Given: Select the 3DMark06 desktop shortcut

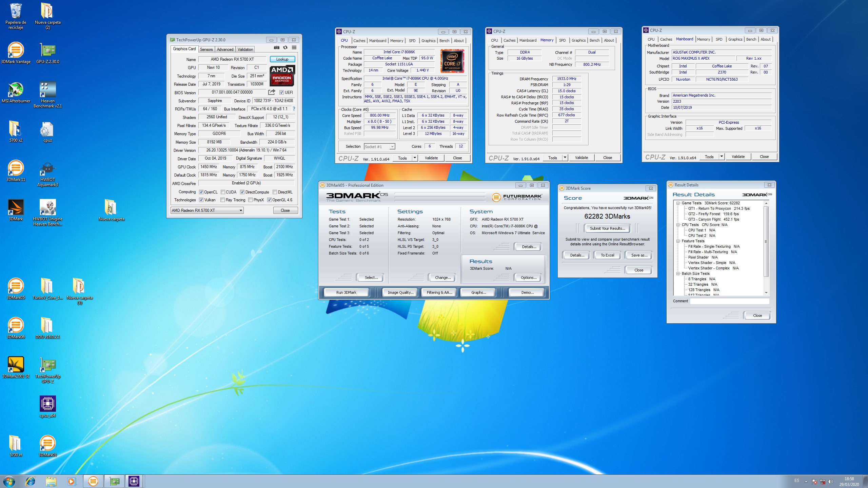Looking at the screenshot, I should click(16, 328).
